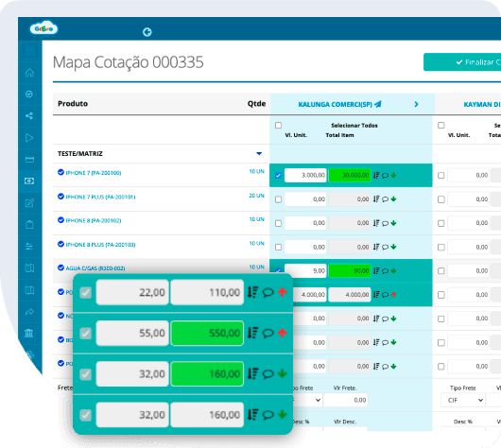
Task: Open AGUA C/GAS product link
Action: (x=95, y=268)
